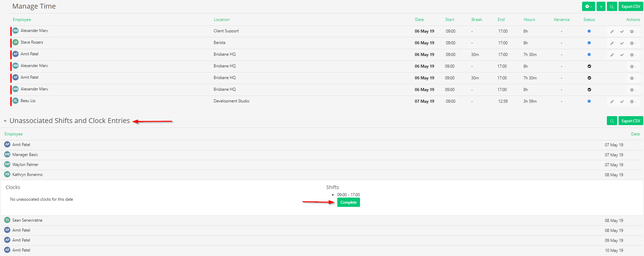Open search in Manage Time header

[x=612, y=7]
